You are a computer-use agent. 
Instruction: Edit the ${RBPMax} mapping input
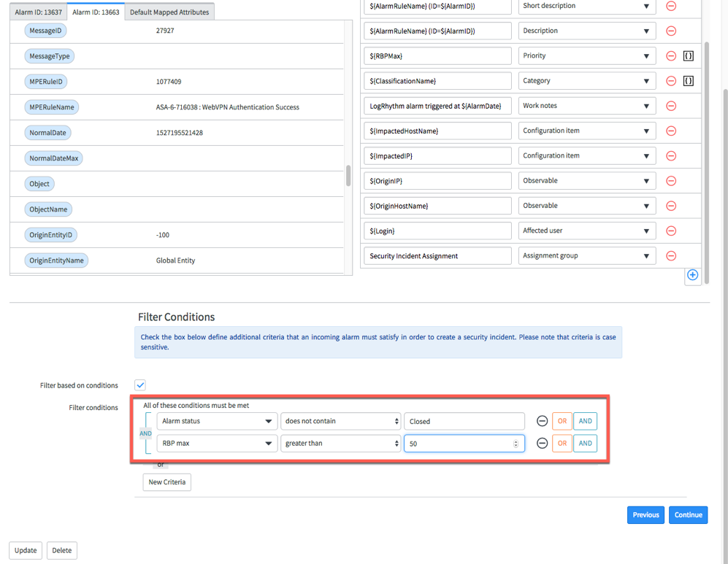[437, 56]
